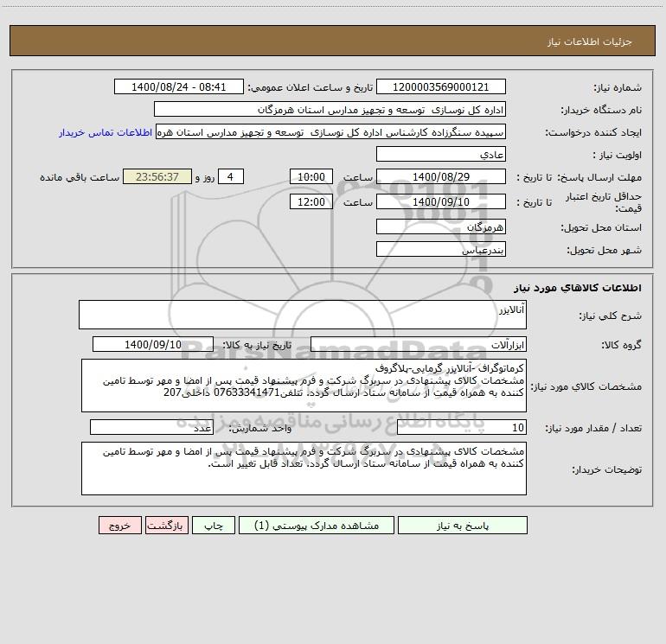Click price validity date 1400/09/10
This screenshot has width=666, height=644.
pos(441,201)
